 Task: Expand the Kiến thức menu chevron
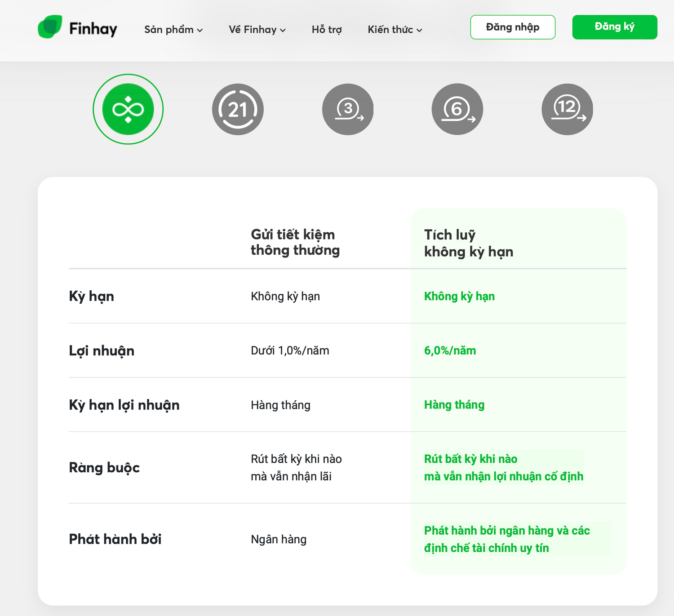(419, 30)
